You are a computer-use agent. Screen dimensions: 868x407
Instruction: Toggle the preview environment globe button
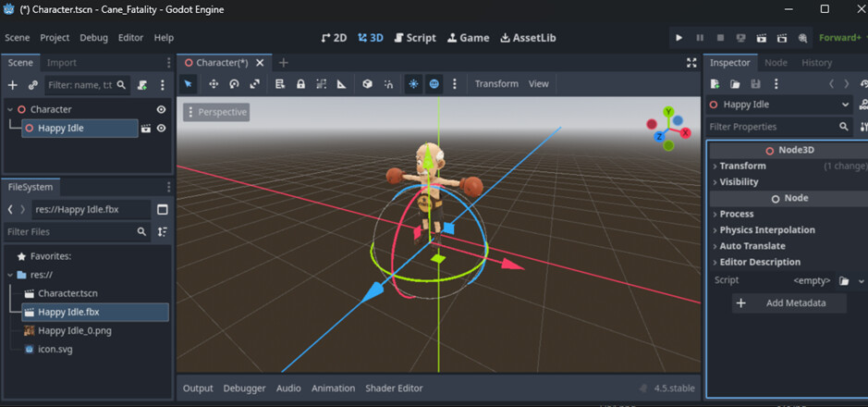coord(434,84)
